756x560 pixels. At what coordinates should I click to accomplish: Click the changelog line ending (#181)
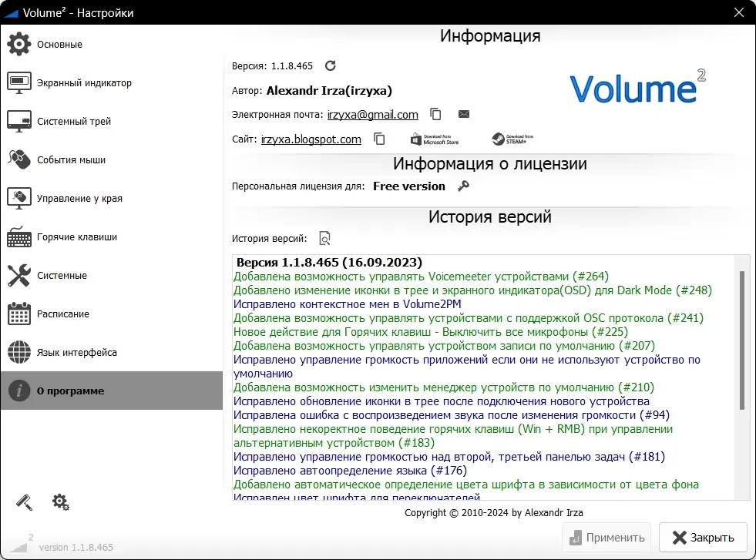[x=449, y=456]
